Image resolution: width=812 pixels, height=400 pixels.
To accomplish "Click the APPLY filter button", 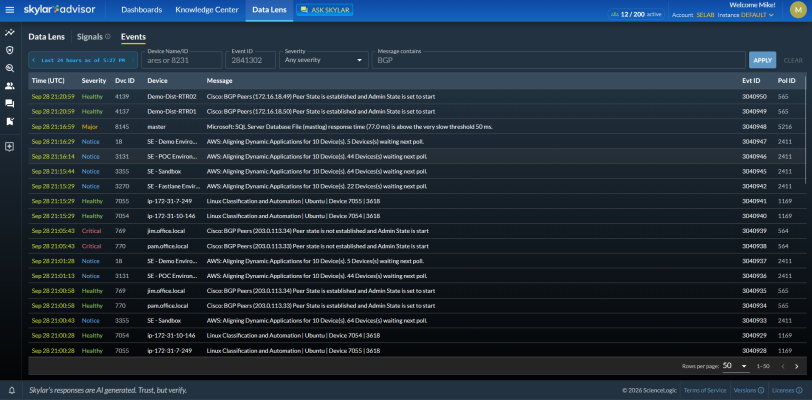I will pos(762,60).
